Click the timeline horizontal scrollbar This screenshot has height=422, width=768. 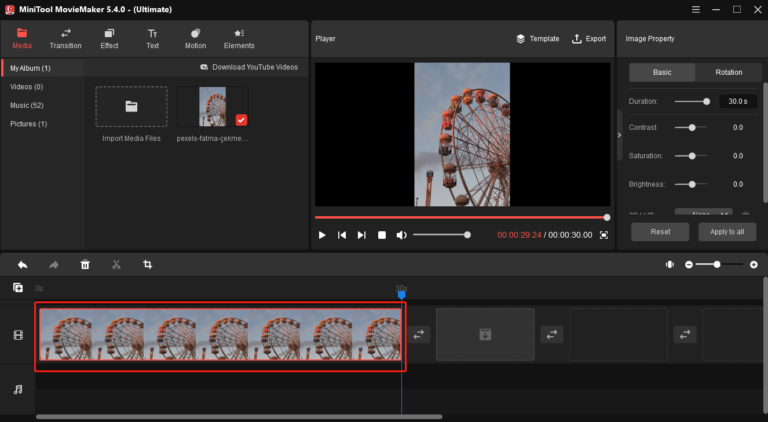click(x=239, y=417)
